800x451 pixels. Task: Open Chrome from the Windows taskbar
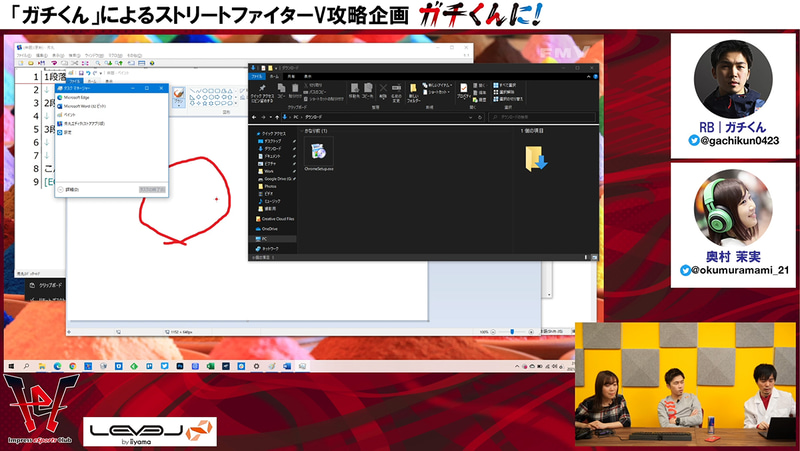click(72, 366)
